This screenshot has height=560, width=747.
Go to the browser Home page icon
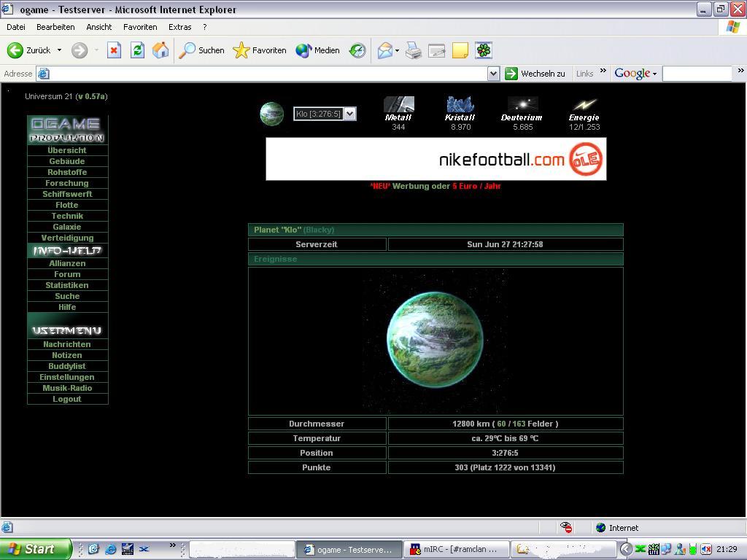(x=160, y=50)
